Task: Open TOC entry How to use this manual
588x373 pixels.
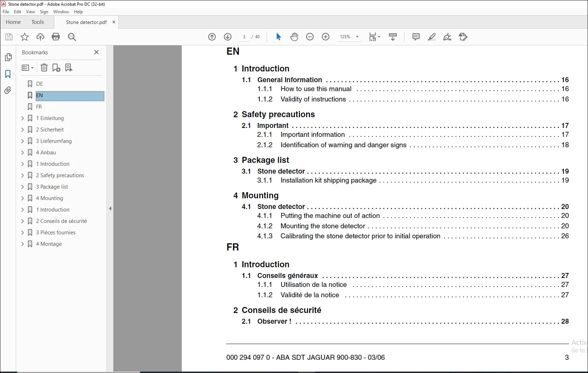Action: coord(316,89)
